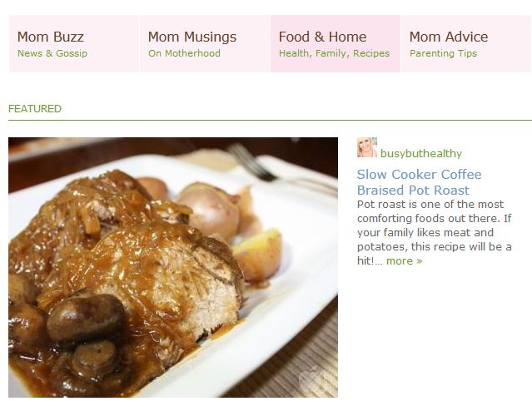The height and width of the screenshot is (416, 532).
Task: Click the green more » link
Action: click(404, 260)
